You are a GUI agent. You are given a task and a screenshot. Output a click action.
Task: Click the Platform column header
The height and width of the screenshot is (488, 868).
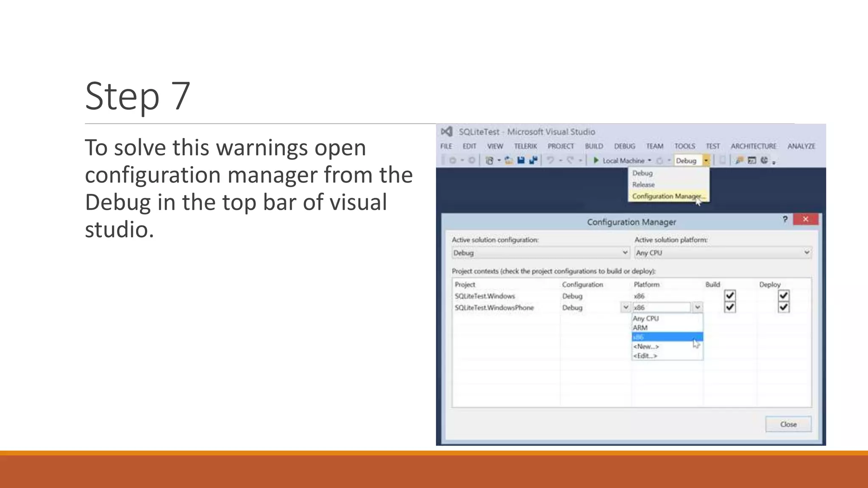point(647,284)
